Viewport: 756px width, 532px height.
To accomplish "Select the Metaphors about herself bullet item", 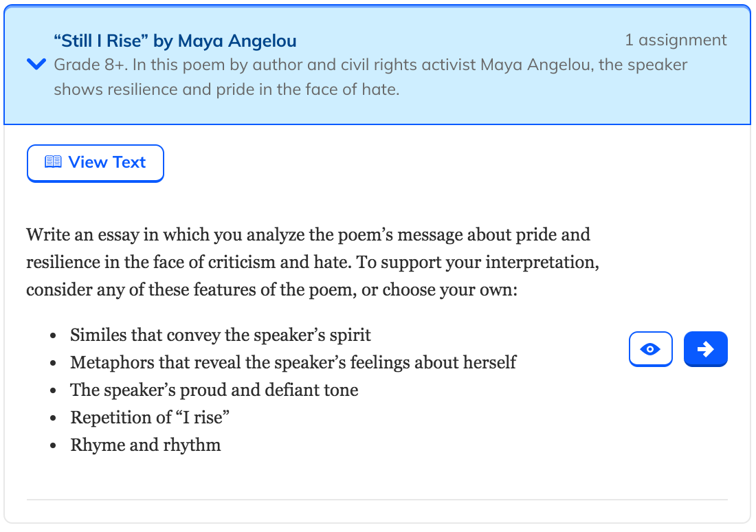I will click(293, 362).
